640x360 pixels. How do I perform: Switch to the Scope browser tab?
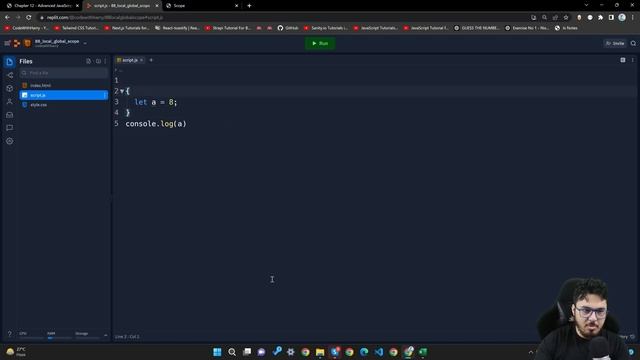202,6
